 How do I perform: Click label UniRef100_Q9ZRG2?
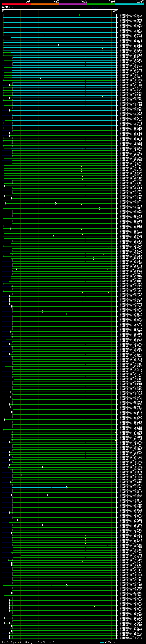click(x=131, y=32)
